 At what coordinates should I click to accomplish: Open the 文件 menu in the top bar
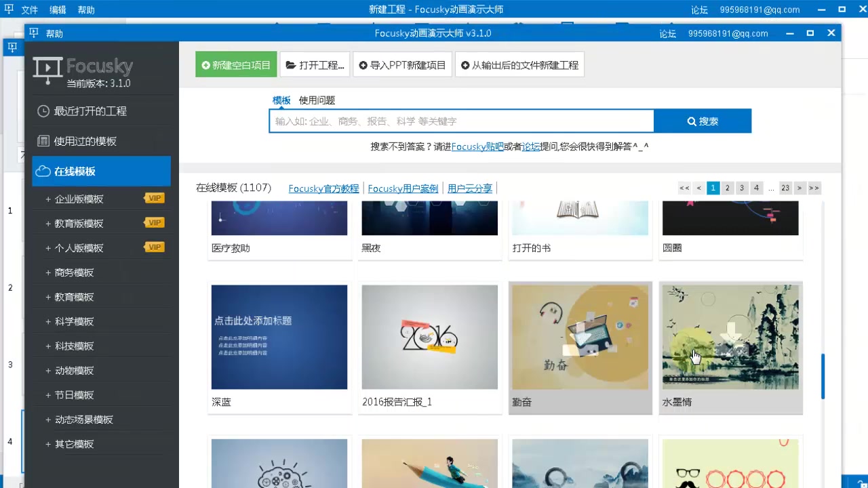(x=29, y=9)
